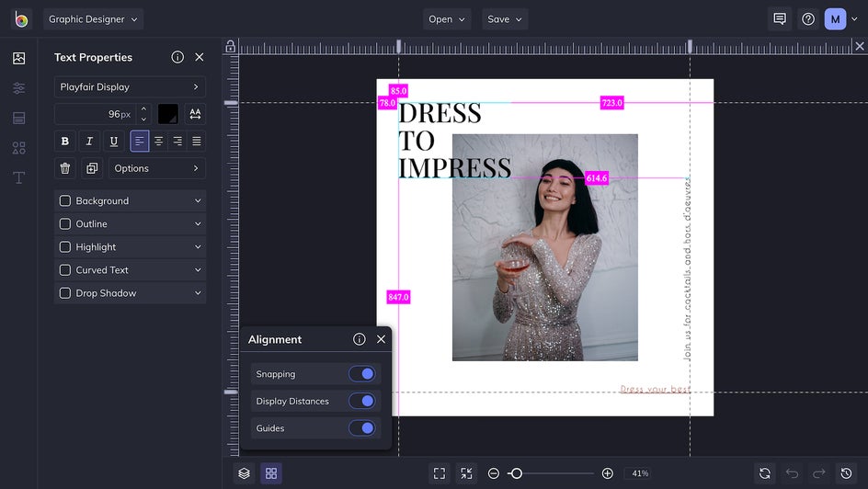Open the Open menu
This screenshot has width=868, height=489.
447,19
